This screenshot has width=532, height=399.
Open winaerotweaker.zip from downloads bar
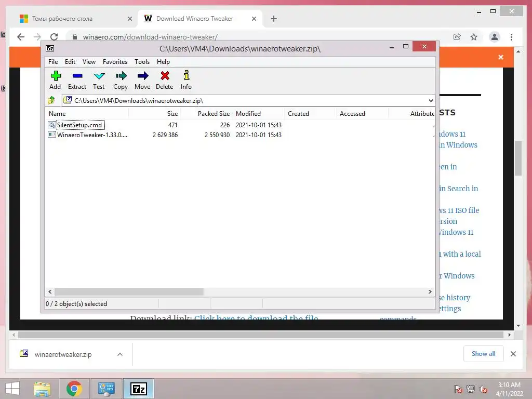(63, 354)
